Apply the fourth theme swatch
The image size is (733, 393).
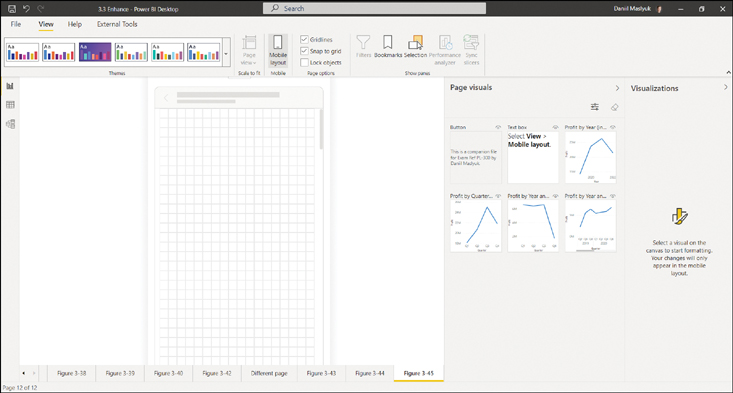(x=131, y=52)
